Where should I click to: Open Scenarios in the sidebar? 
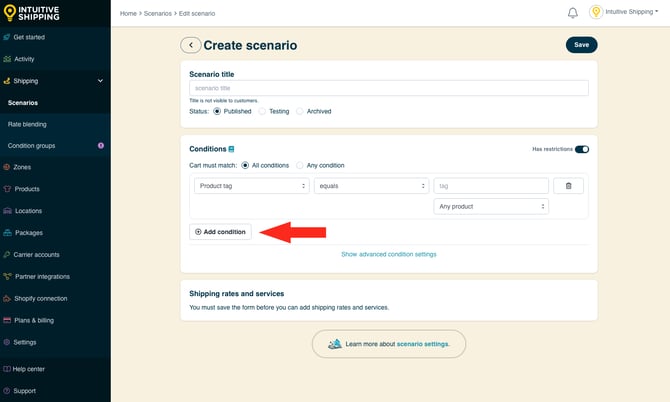23,103
